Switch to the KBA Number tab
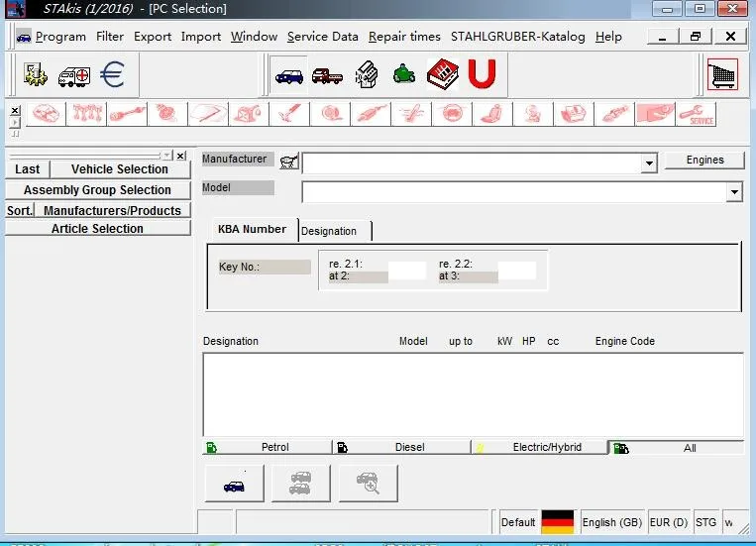The height and width of the screenshot is (546, 756). point(252,230)
